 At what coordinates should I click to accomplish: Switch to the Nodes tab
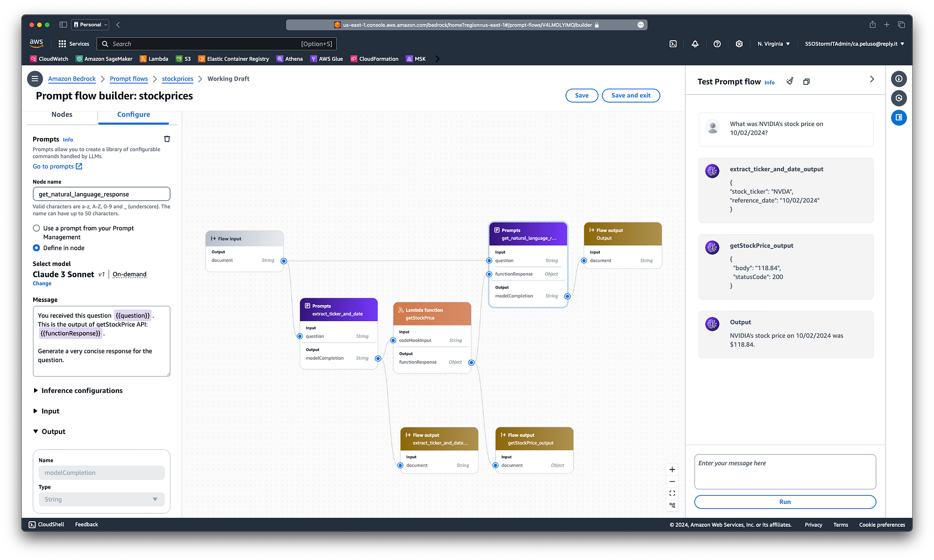[62, 114]
